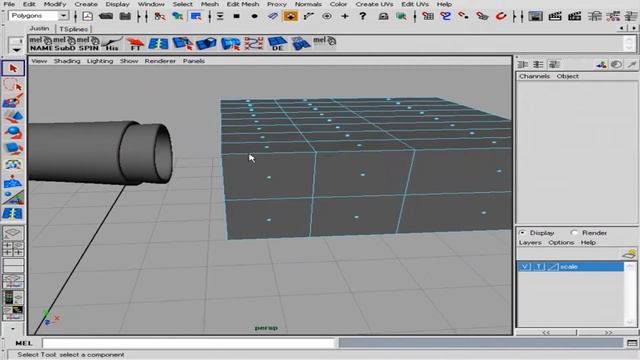Expand the shelf tab options arrow
The image size is (640, 360).
[16, 50]
